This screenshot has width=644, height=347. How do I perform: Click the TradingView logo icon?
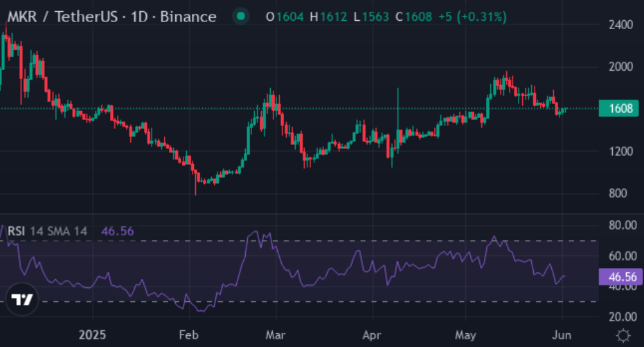pos(22,299)
